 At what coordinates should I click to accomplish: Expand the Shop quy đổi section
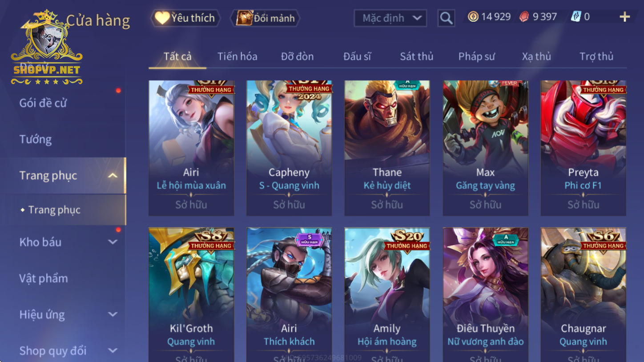click(x=113, y=350)
